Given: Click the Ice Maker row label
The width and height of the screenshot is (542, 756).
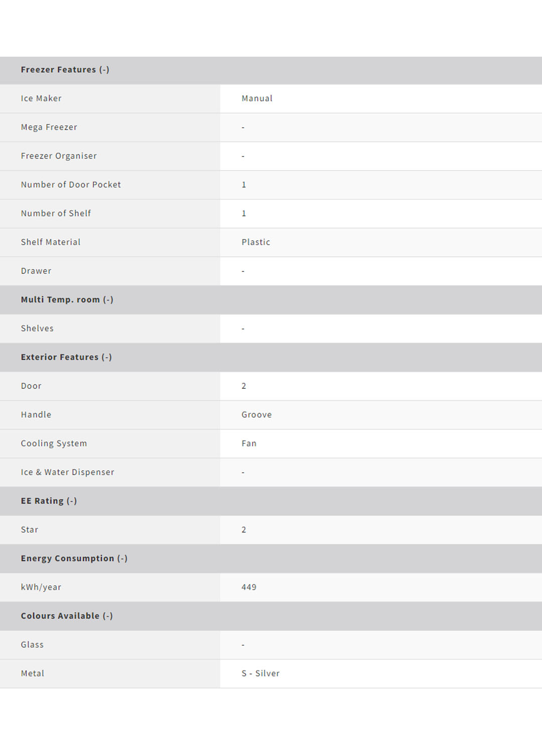Looking at the screenshot, I should (x=41, y=98).
